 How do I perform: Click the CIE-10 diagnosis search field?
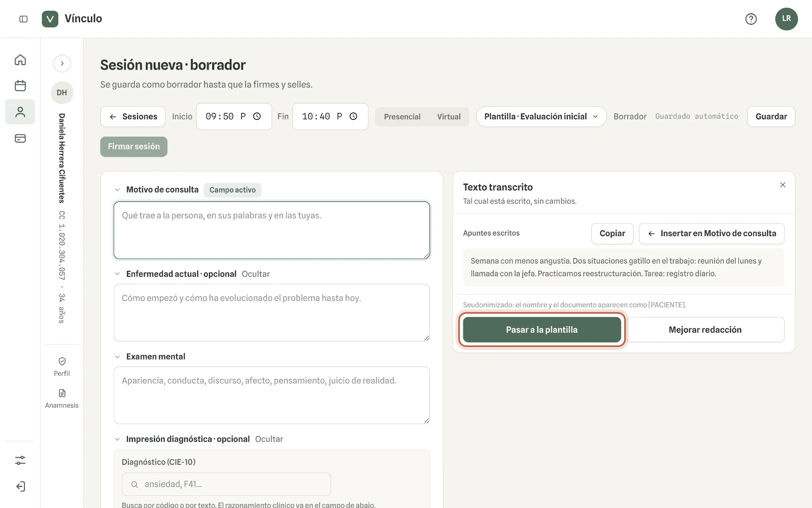pyautogui.click(x=226, y=484)
